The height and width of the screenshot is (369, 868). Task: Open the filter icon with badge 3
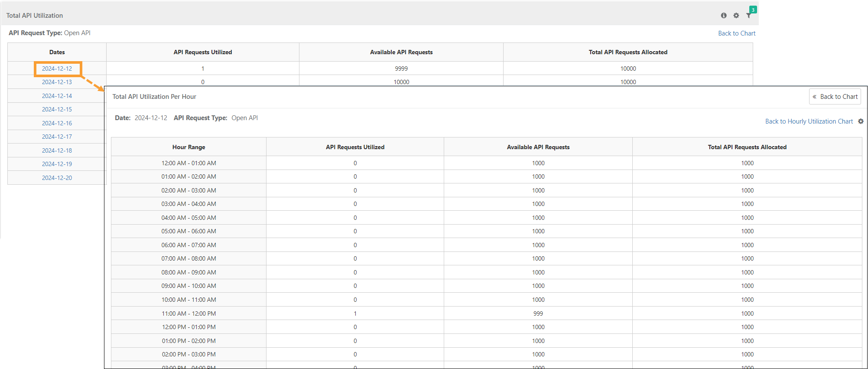[x=749, y=15]
